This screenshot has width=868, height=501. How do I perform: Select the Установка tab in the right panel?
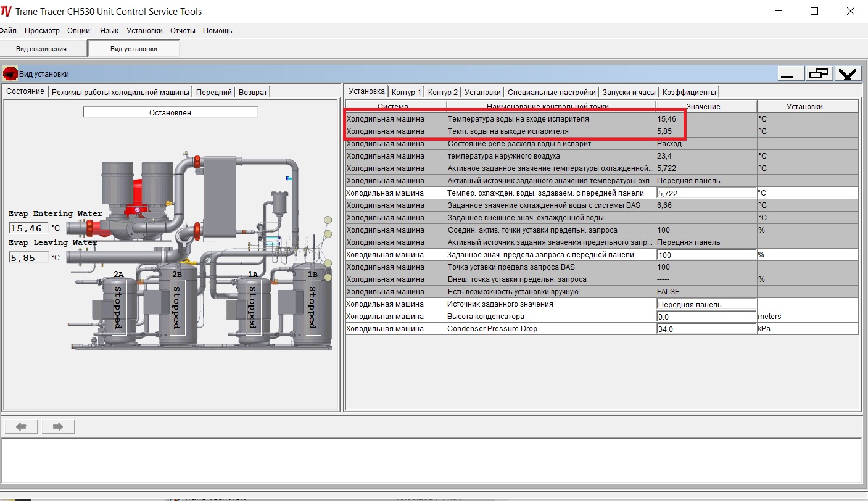pos(366,91)
